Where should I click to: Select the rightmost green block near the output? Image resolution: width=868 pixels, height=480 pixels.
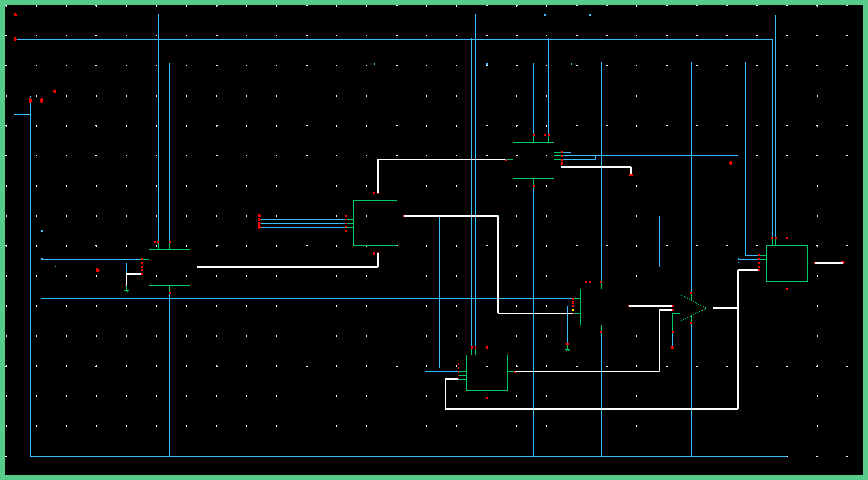787,263
